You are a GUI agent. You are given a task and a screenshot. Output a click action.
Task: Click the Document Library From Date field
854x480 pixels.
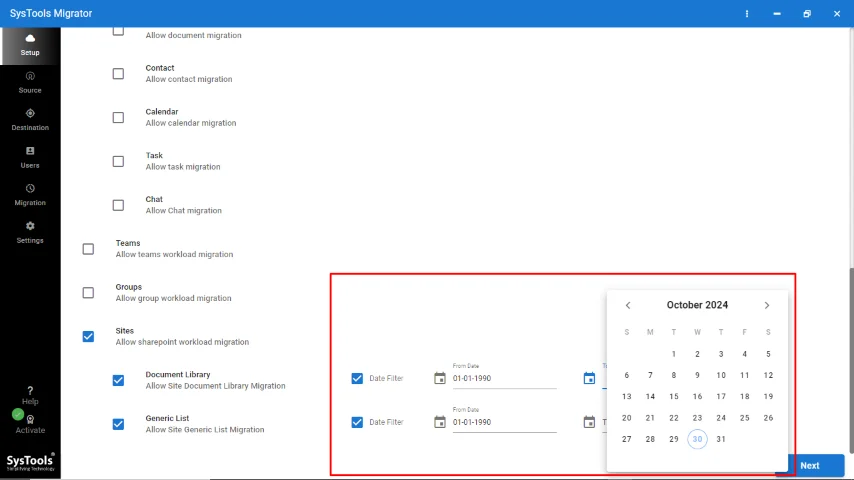coord(504,378)
